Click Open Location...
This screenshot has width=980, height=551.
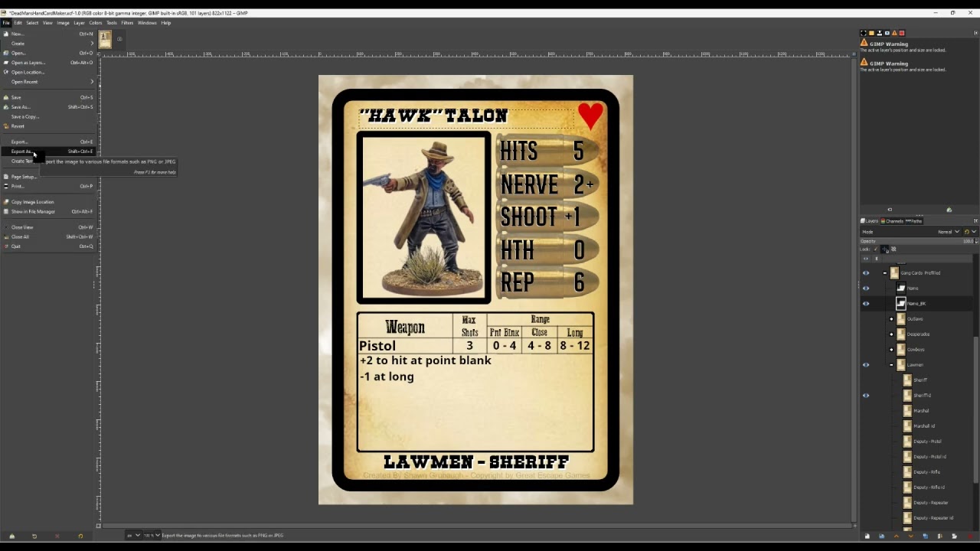(49, 72)
